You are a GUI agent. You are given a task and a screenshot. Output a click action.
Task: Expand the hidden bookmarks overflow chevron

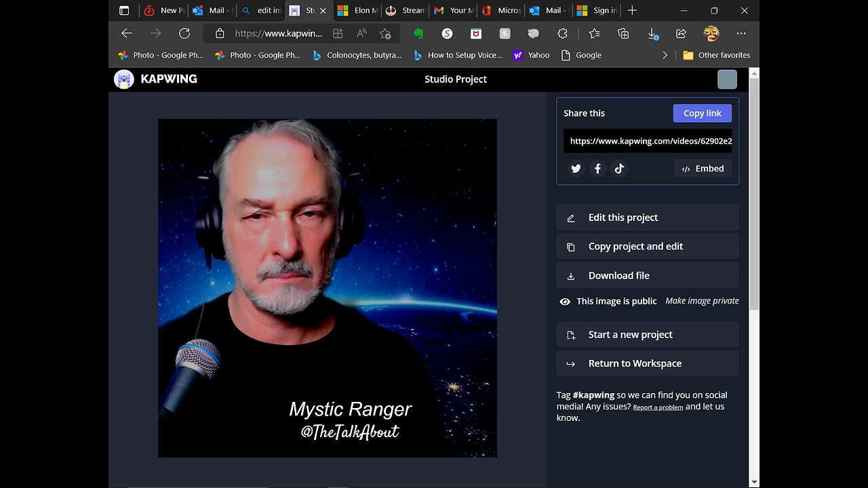[665, 55]
